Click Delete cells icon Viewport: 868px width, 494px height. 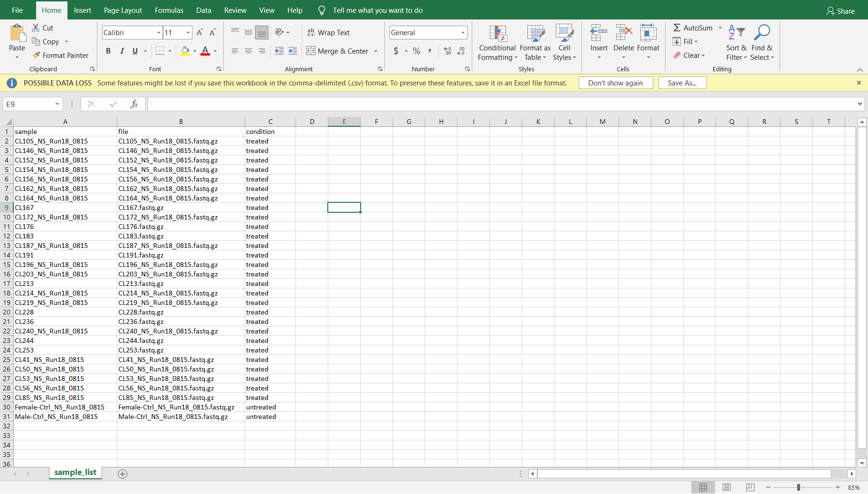click(x=624, y=33)
